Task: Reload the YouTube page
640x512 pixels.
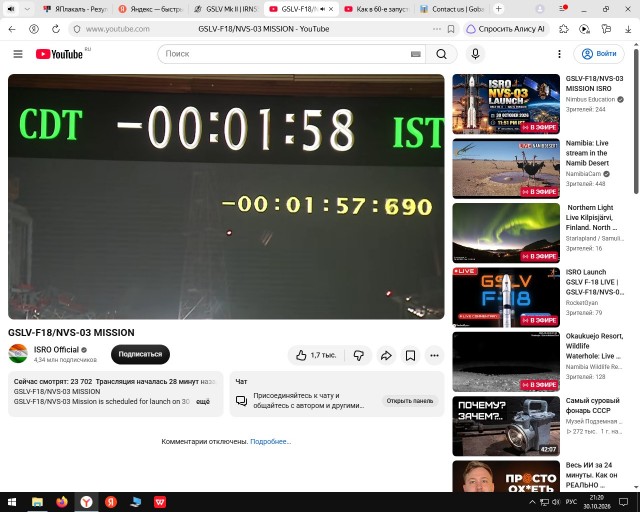Action: (56, 29)
